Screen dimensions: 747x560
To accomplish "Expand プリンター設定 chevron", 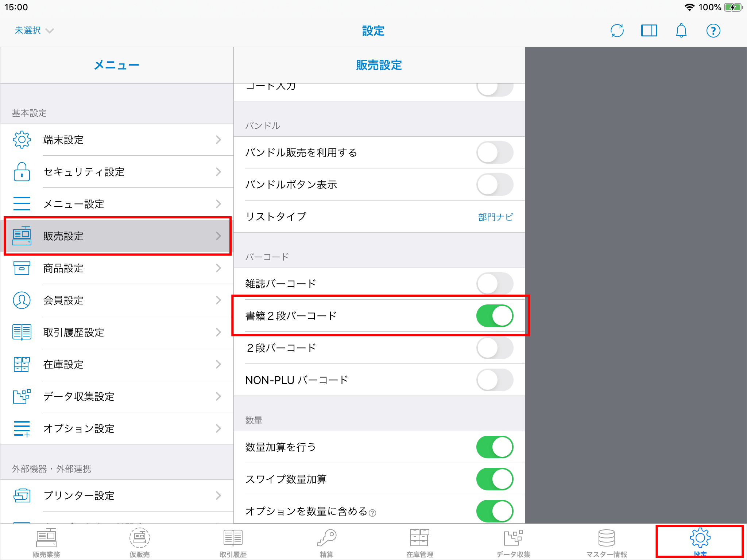I will coord(218,495).
